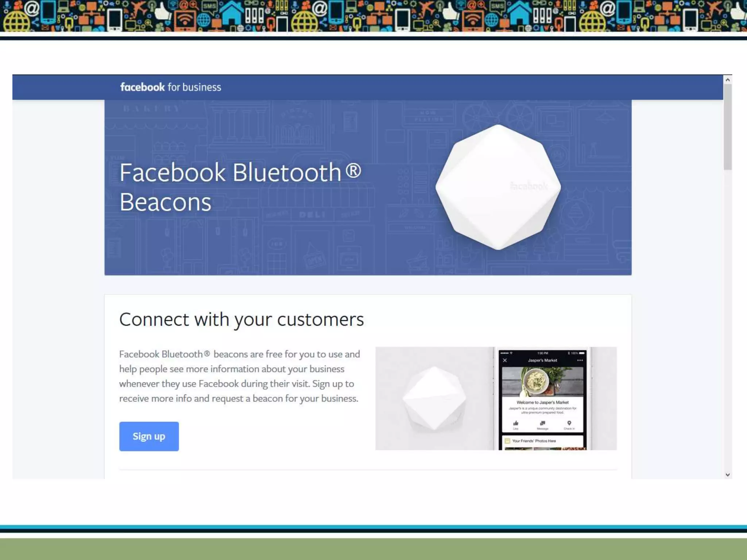Click the vertical scrollbar thumb
747x560 pixels.
pyautogui.click(x=727, y=127)
